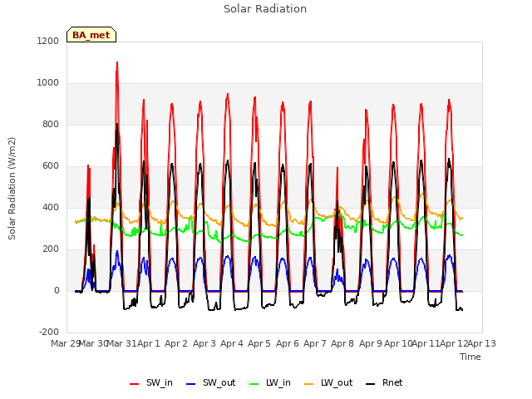
Task: Click the Apr 4 red SW_in peak
Action: click(228, 94)
